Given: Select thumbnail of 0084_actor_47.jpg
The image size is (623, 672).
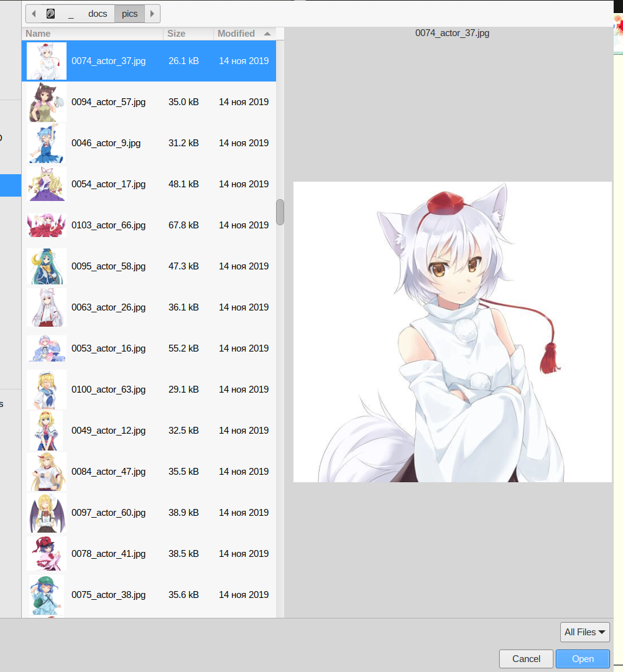Looking at the screenshot, I should (47, 472).
